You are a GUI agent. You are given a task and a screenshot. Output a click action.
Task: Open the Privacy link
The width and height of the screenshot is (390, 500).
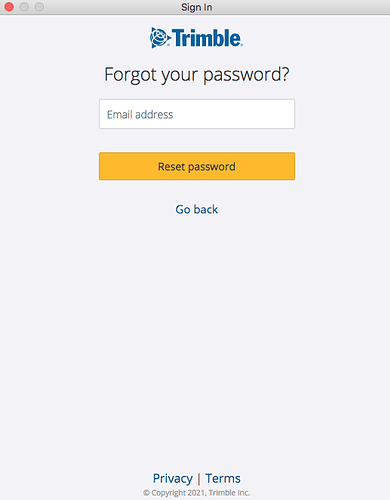pyautogui.click(x=173, y=478)
